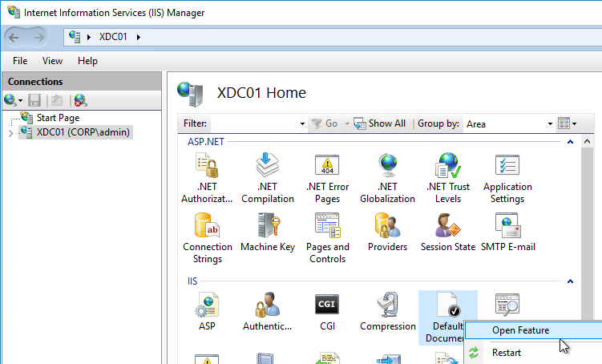The width and height of the screenshot is (602, 364).
Task: Click the Back navigation arrow
Action: click(14, 37)
